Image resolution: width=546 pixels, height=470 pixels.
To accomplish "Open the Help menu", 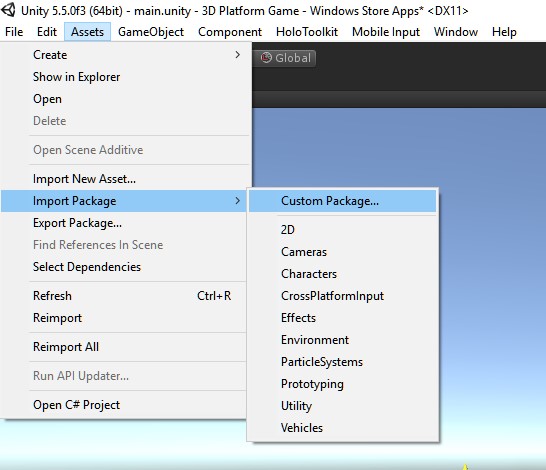I will (504, 32).
